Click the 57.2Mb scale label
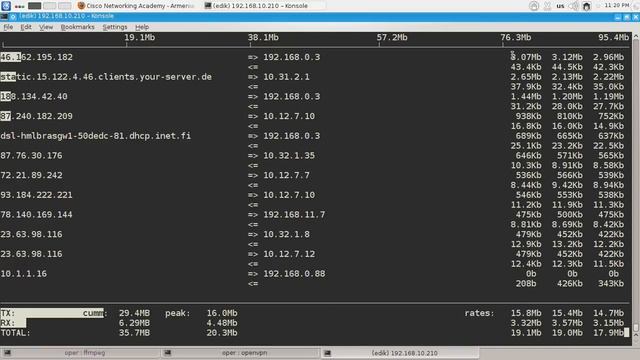Viewport: 640px width, 360px height. click(x=392, y=38)
